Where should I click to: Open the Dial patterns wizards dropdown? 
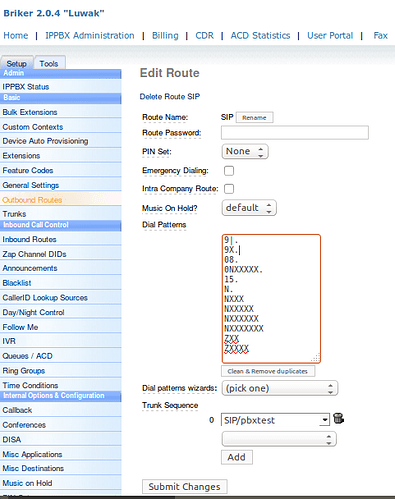(280, 388)
